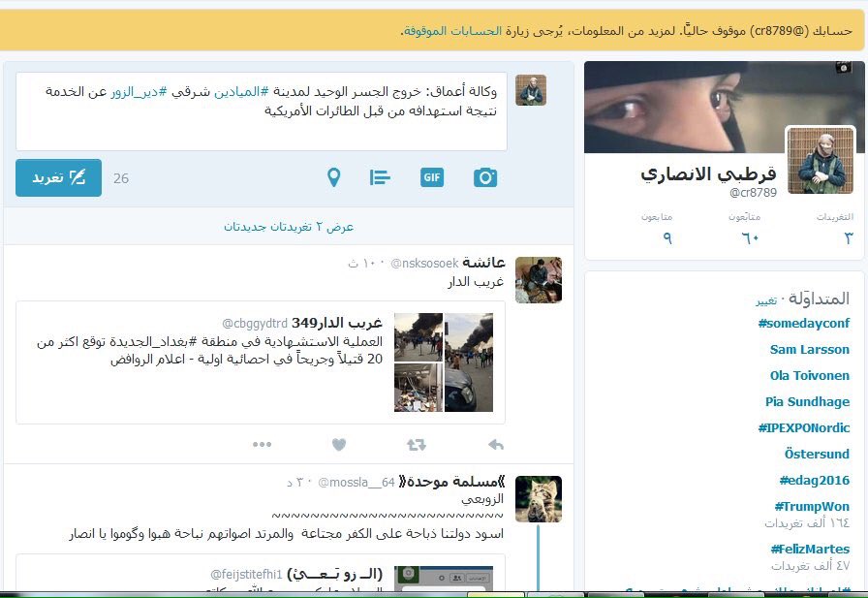Click quoted author @feijstitefhi1
This screenshot has width=868, height=598.
point(246,575)
